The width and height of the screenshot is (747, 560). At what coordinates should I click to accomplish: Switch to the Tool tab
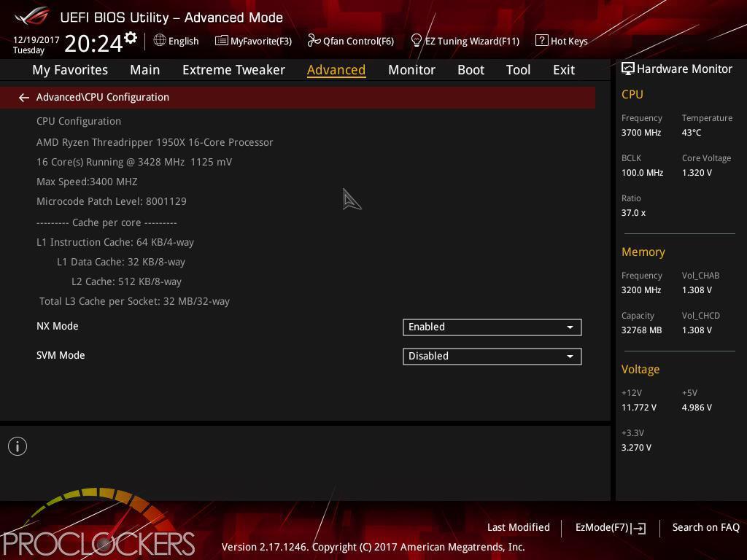(x=518, y=70)
